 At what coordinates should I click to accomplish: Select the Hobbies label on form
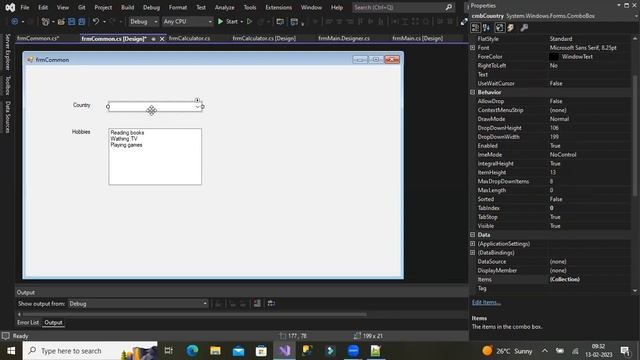click(81, 132)
